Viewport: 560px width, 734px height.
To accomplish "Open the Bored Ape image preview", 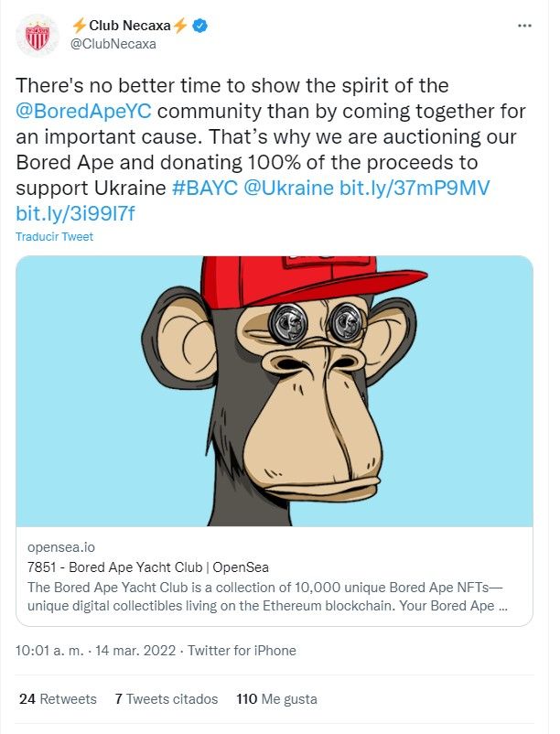I will [x=275, y=391].
